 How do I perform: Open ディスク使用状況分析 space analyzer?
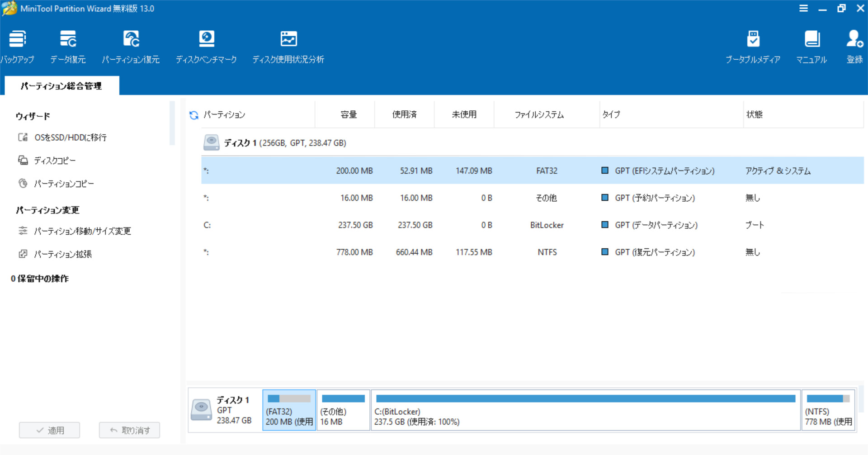288,47
